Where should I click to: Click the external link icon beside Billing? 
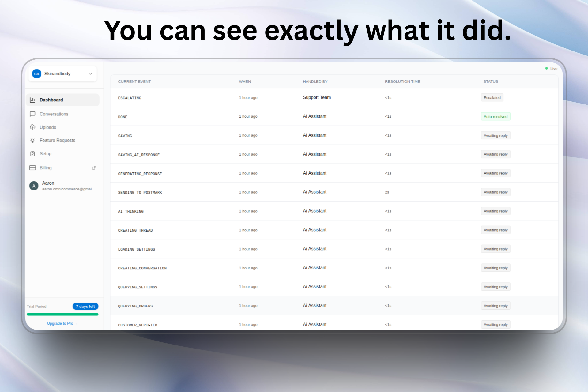(x=94, y=168)
